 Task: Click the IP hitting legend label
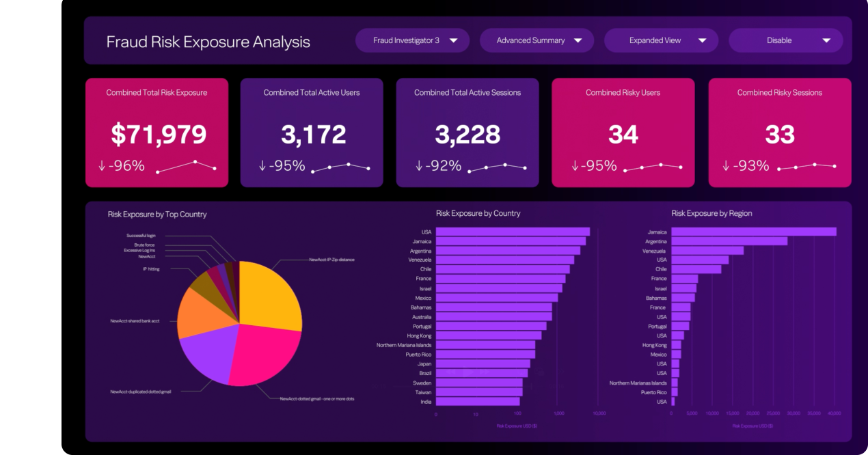(152, 268)
